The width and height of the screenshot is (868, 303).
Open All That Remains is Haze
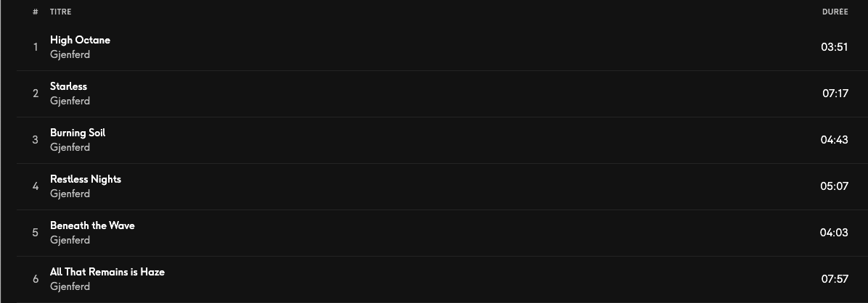[107, 272]
